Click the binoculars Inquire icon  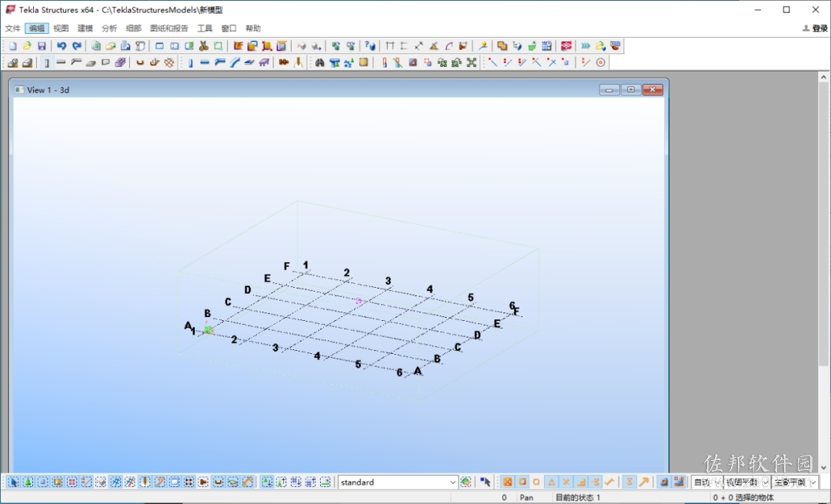coord(319,62)
